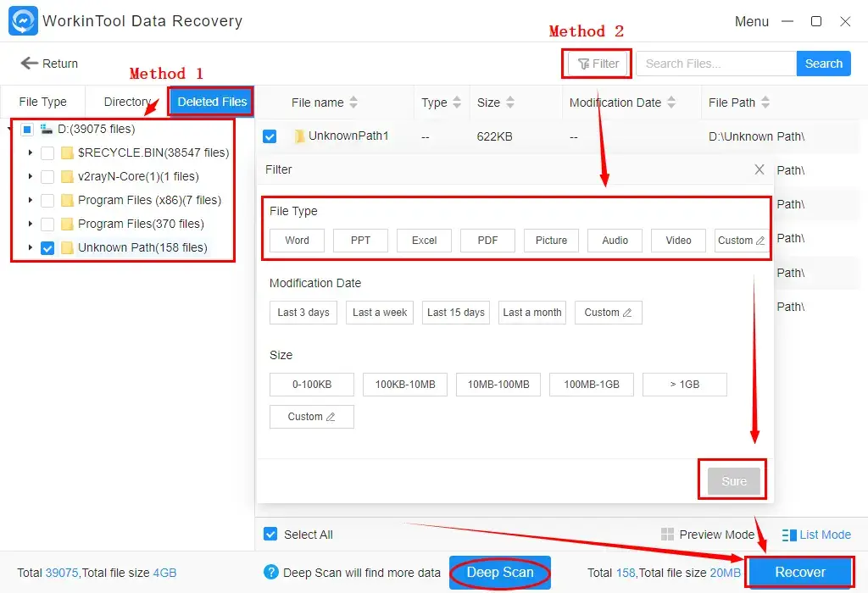Filter by Excel file type

tap(424, 241)
